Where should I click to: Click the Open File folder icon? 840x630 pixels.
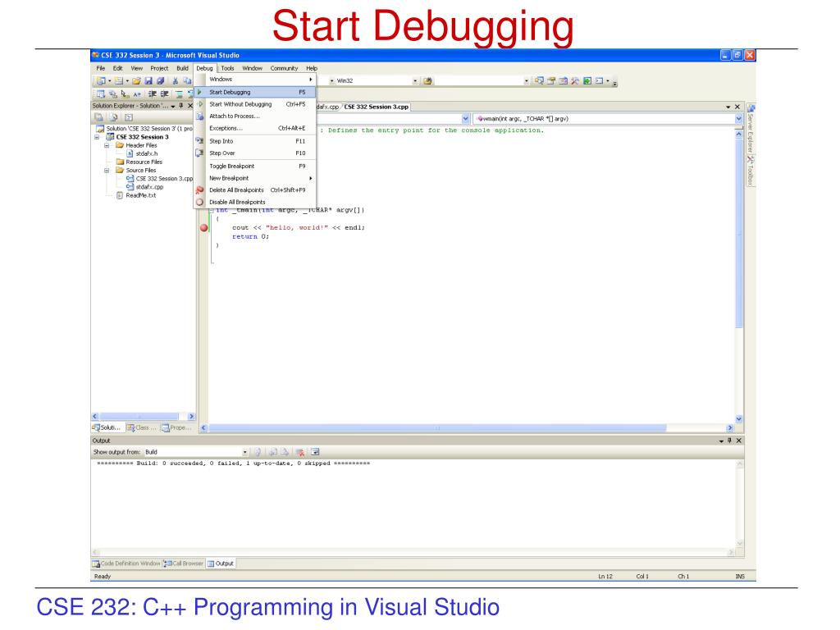[x=136, y=81]
